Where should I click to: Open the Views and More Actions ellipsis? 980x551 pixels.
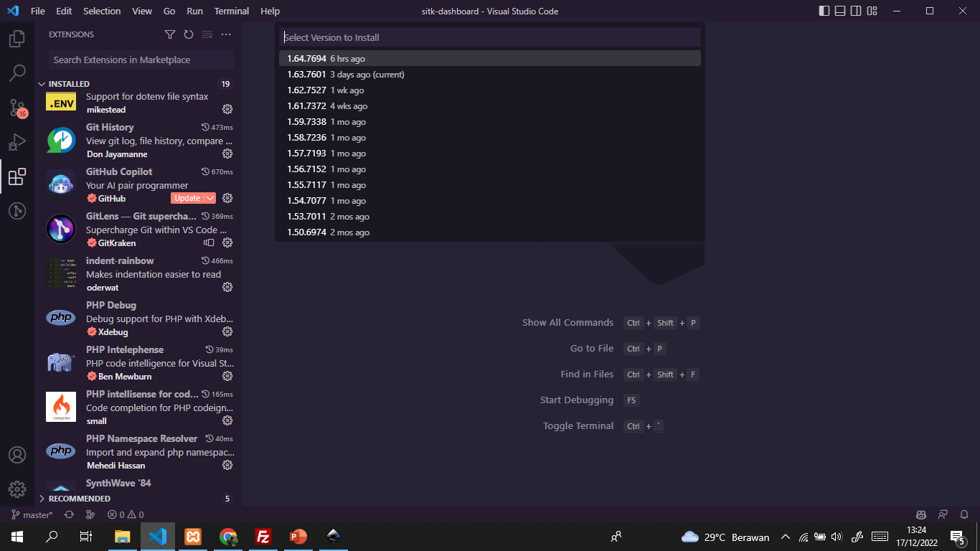coord(226,34)
